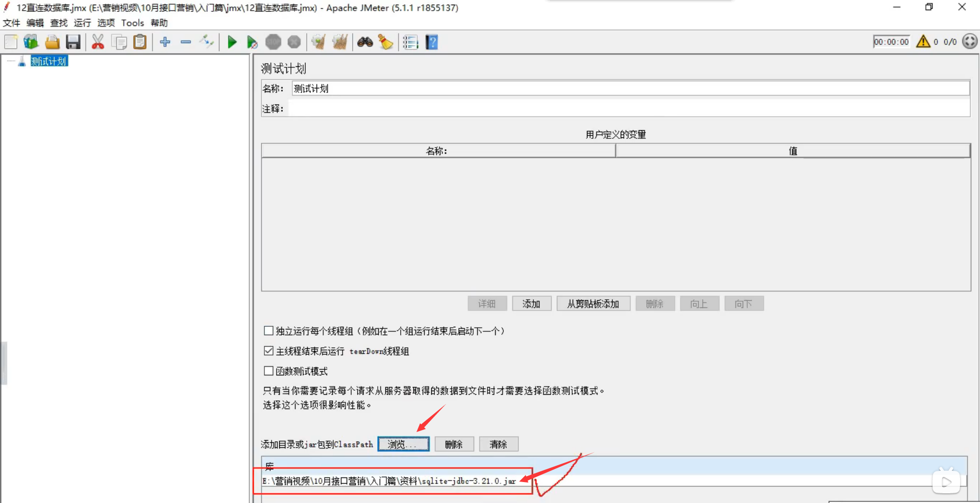The height and width of the screenshot is (503, 980).
Task: Click the Clear results broom icon
Action: click(x=318, y=42)
